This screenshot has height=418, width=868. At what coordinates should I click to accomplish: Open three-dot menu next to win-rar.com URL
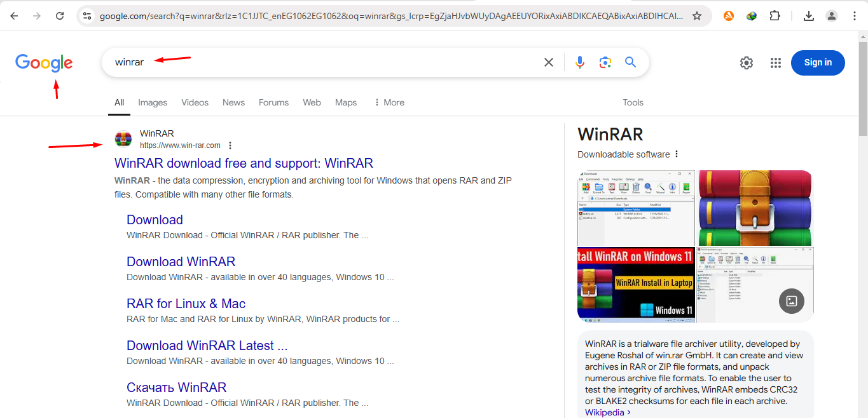[x=230, y=145]
